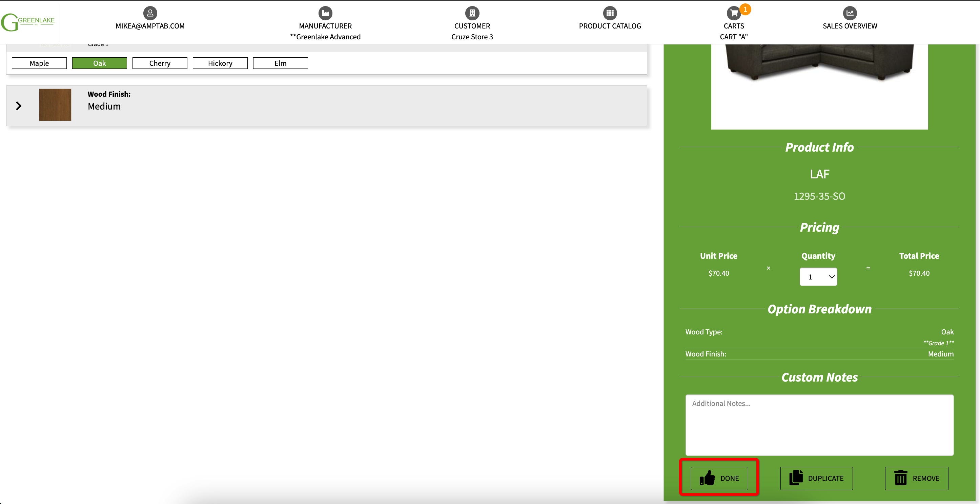This screenshot has width=980, height=504.
Task: Remove item with trash button
Action: (x=916, y=478)
